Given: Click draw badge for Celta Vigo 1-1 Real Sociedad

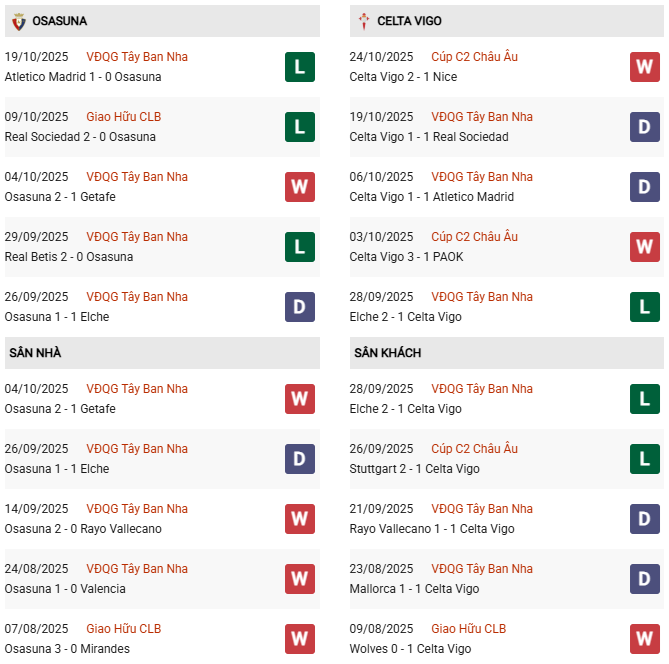Looking at the screenshot, I should point(644,127).
